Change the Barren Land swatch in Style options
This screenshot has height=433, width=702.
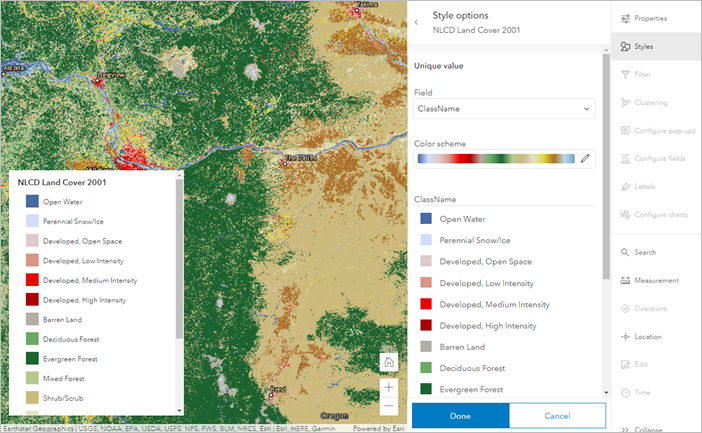(426, 346)
